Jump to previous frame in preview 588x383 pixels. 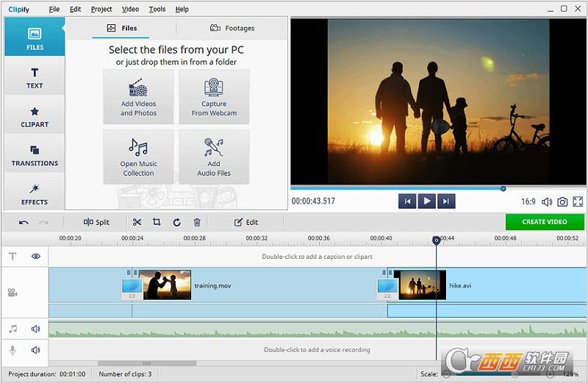pos(407,201)
